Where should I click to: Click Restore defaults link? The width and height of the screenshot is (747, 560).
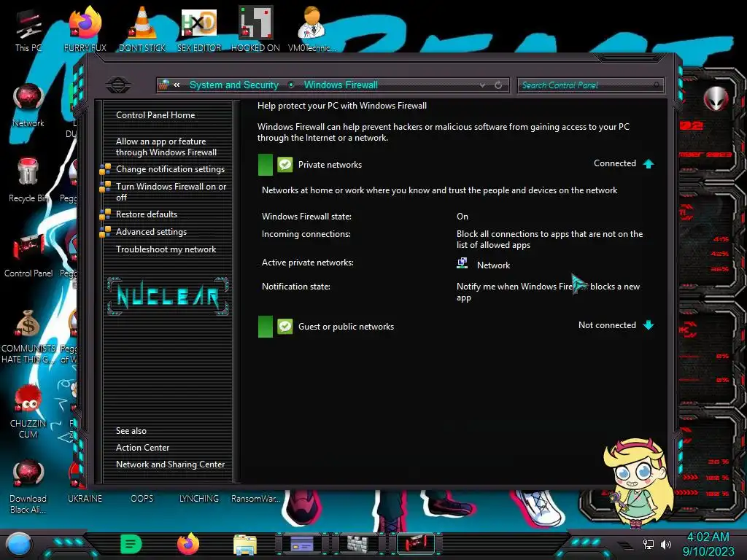point(146,214)
